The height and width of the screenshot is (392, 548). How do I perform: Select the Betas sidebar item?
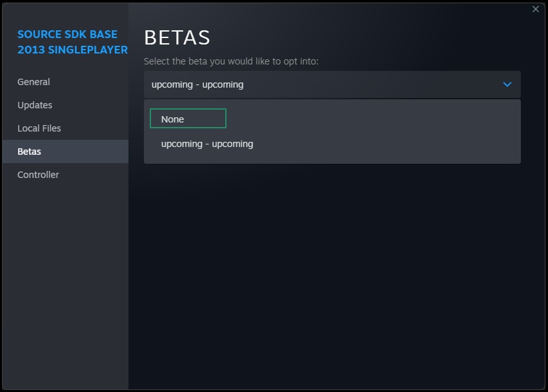point(65,152)
